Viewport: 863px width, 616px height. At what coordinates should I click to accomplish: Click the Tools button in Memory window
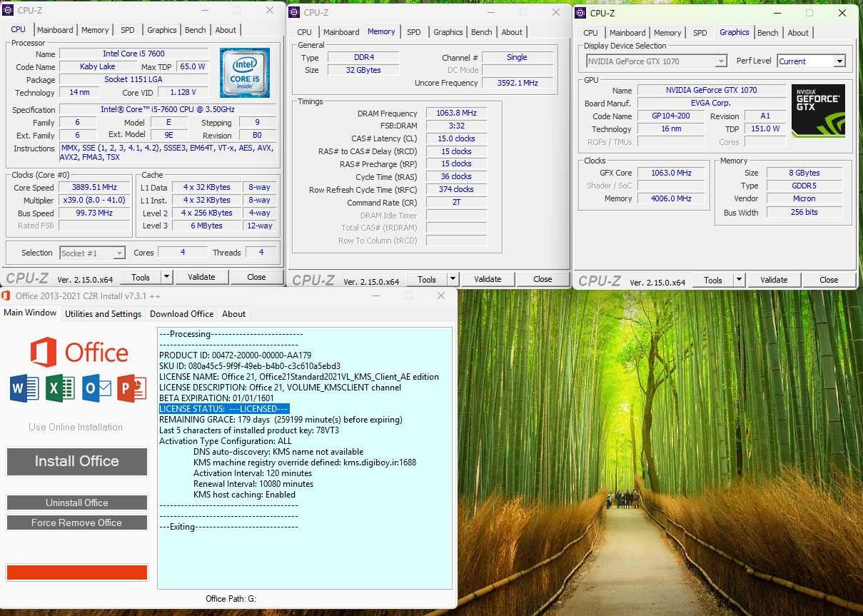(427, 279)
